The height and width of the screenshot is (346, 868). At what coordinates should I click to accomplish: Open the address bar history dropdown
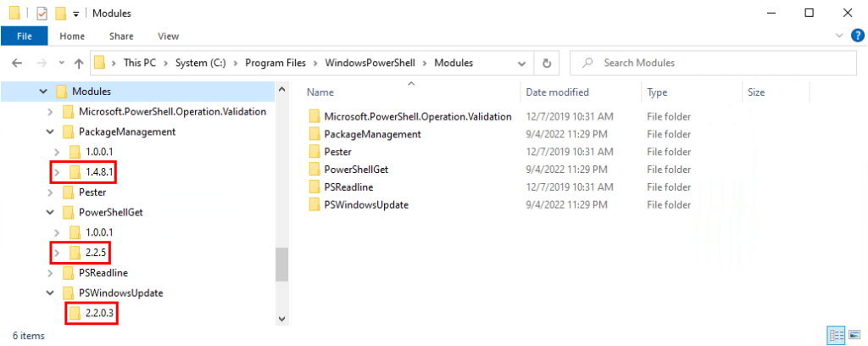click(x=521, y=63)
